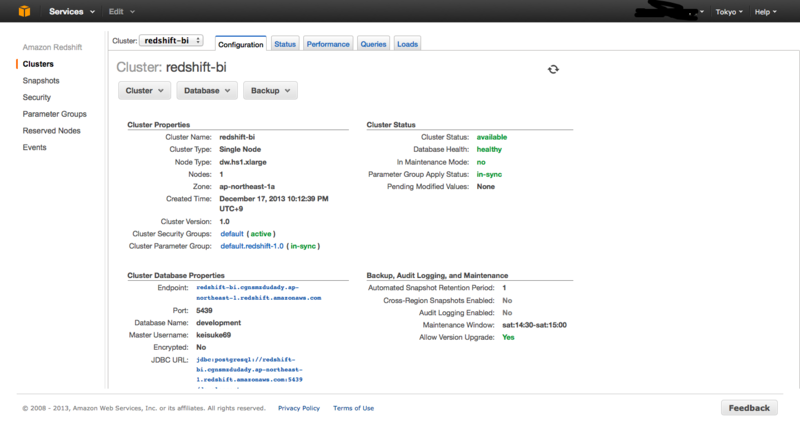Open the Queries tab

[x=373, y=44]
